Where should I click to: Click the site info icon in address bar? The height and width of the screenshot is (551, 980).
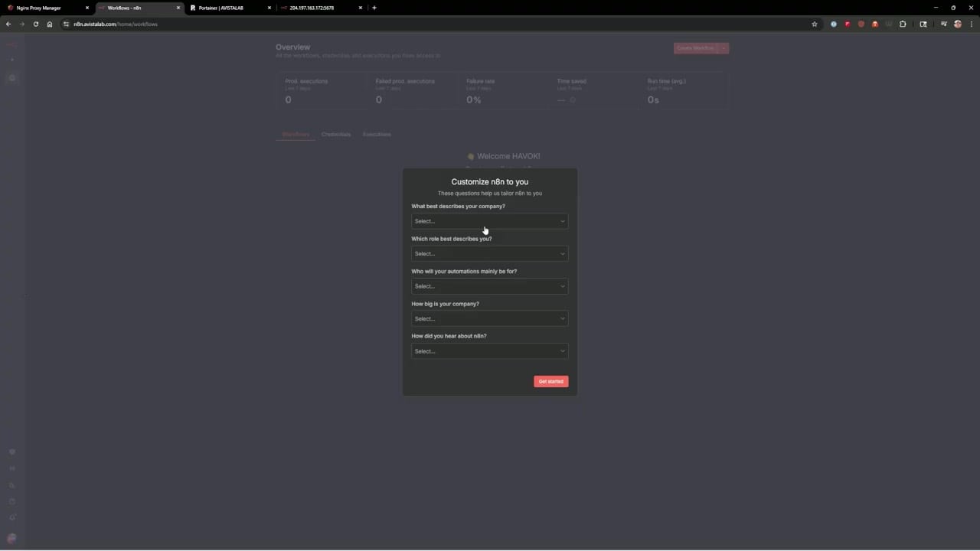click(x=67, y=24)
